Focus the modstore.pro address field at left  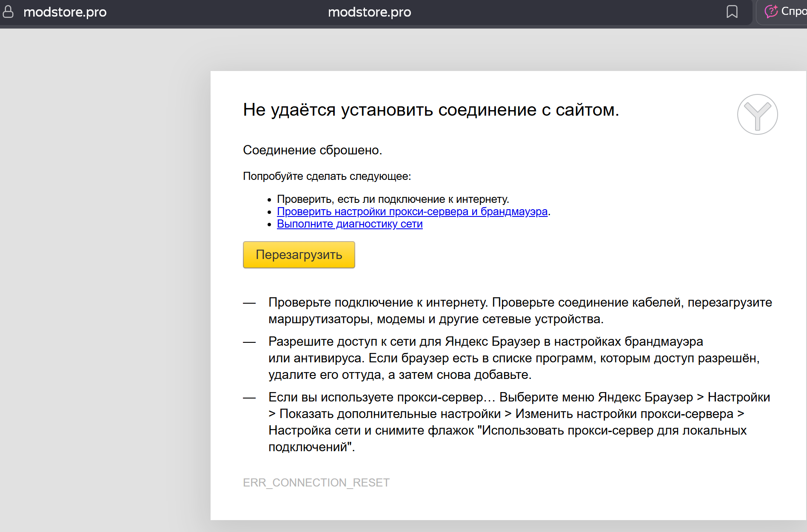(x=65, y=12)
